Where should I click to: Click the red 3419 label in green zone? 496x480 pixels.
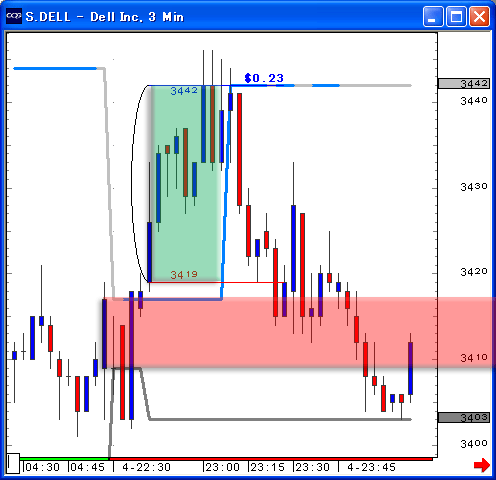[184, 275]
